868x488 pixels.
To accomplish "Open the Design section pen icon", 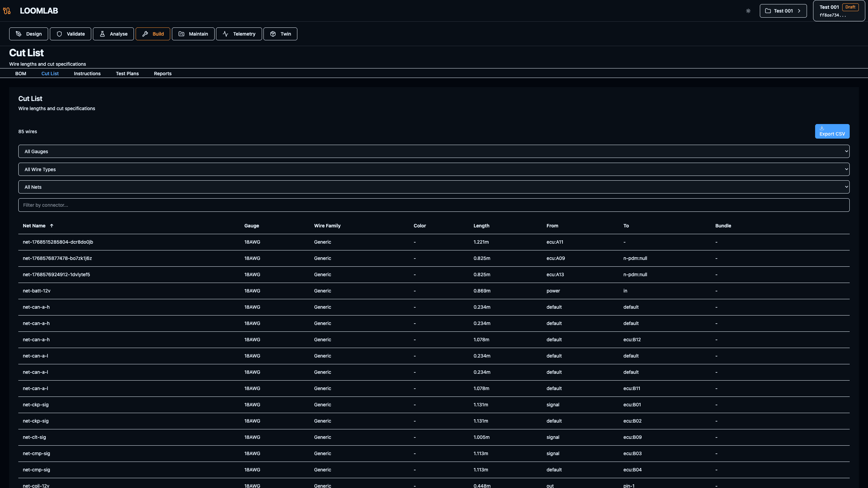I will coord(19,34).
